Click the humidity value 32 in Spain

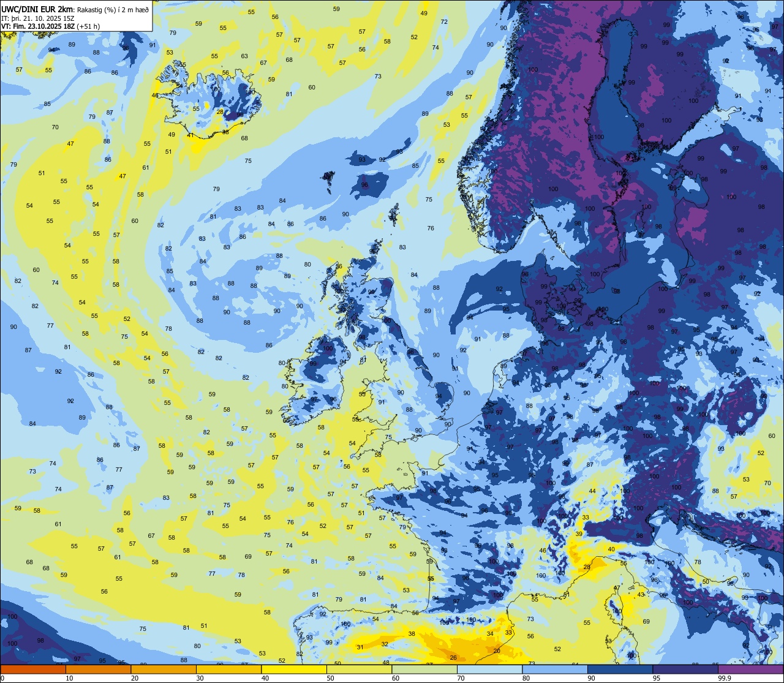coord(385,644)
